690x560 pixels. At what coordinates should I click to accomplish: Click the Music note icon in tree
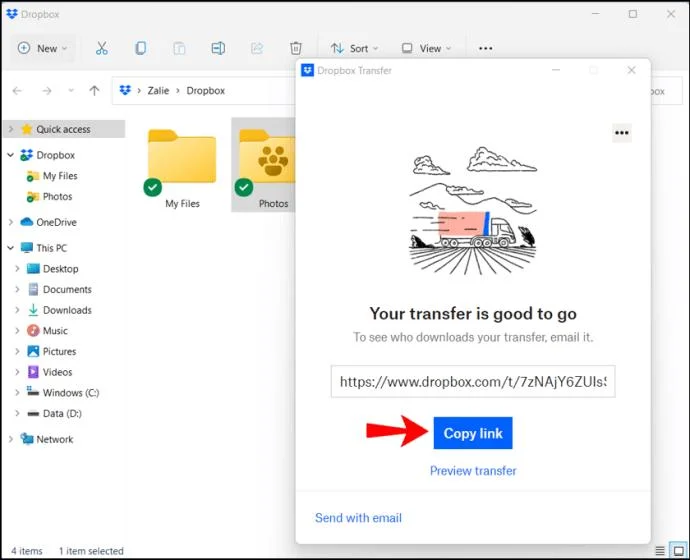click(33, 330)
